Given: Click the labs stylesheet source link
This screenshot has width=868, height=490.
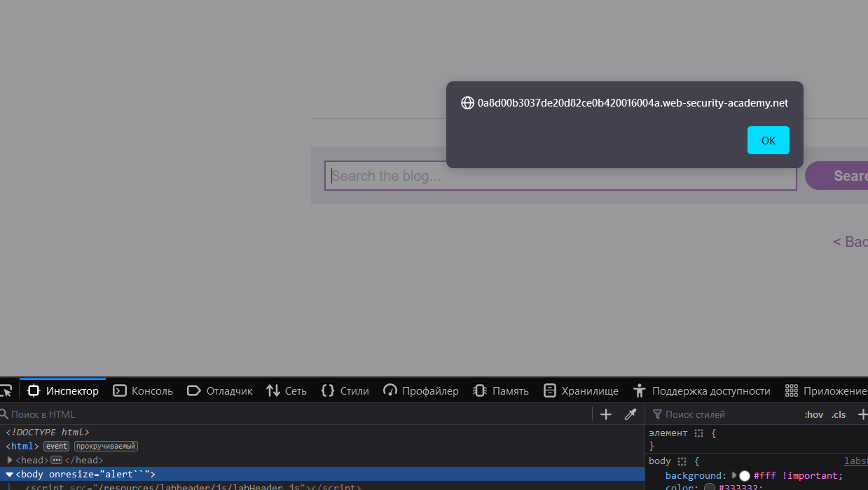Looking at the screenshot, I should [856, 461].
